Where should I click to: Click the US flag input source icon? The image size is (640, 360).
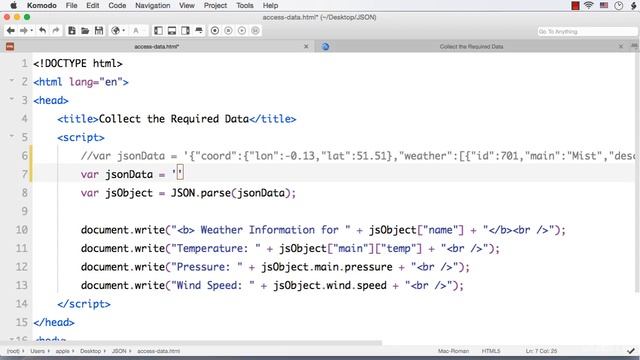click(x=604, y=5)
